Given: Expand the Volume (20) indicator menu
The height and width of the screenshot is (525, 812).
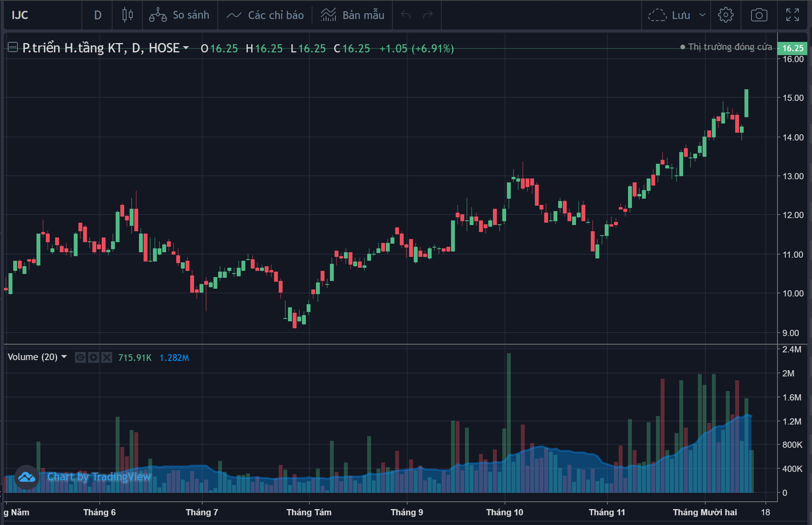Looking at the screenshot, I should point(64,357).
